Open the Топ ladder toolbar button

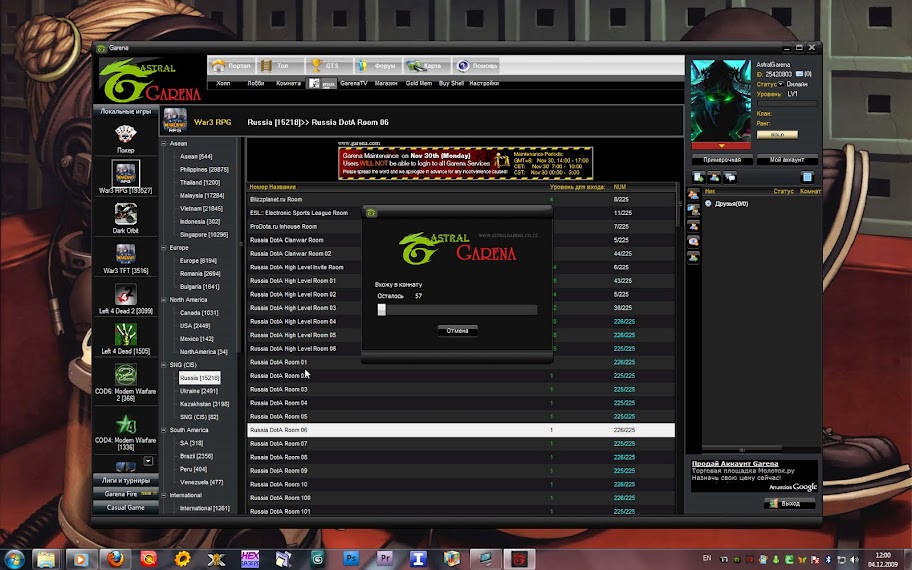pyautogui.click(x=280, y=66)
